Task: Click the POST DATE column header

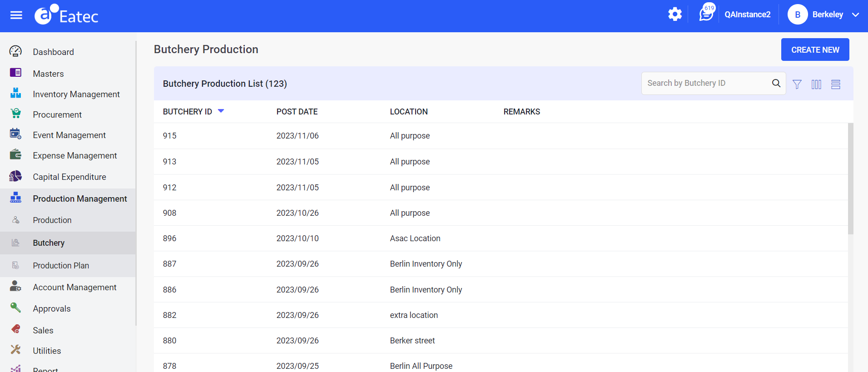Action: pos(297,112)
